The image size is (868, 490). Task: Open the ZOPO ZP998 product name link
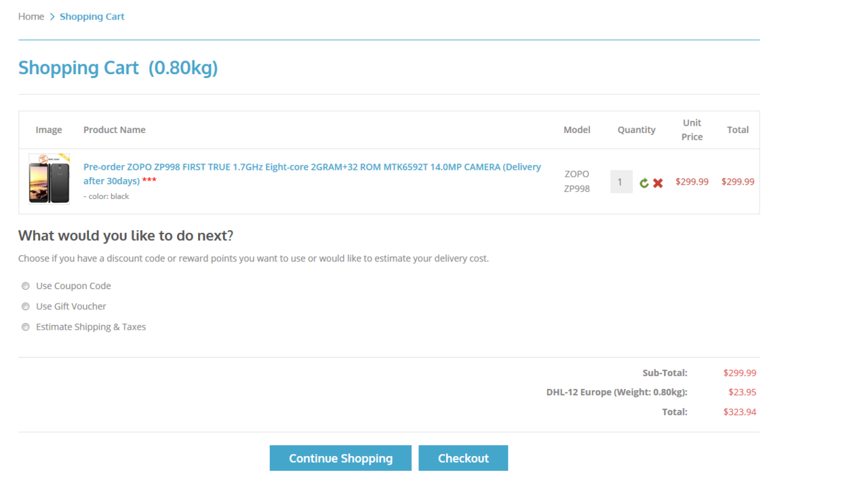point(312,174)
